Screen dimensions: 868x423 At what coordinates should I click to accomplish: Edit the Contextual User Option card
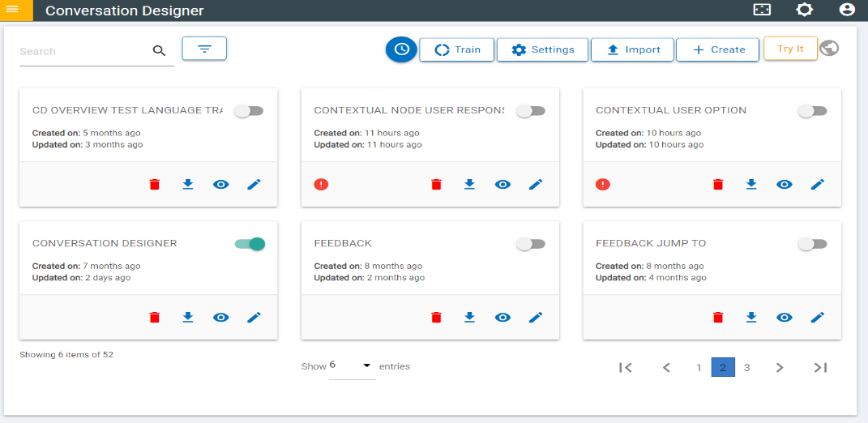pos(818,185)
